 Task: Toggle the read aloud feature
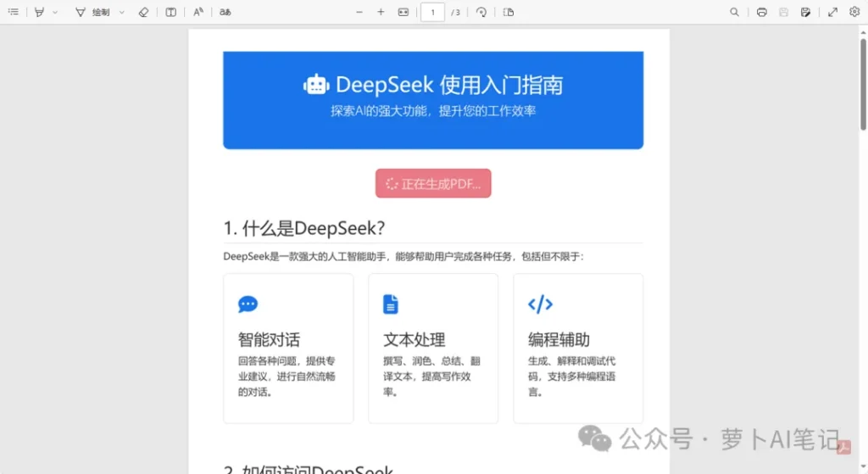click(x=198, y=12)
